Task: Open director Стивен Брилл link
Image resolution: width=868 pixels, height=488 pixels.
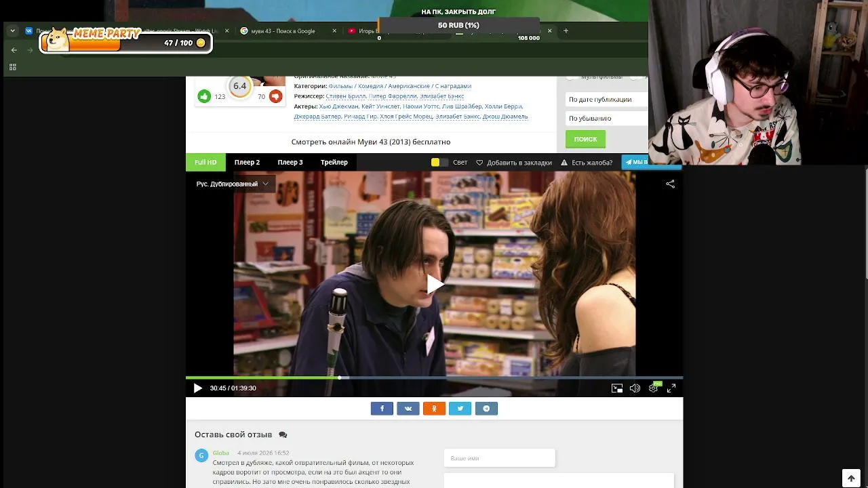Action: pyautogui.click(x=346, y=96)
